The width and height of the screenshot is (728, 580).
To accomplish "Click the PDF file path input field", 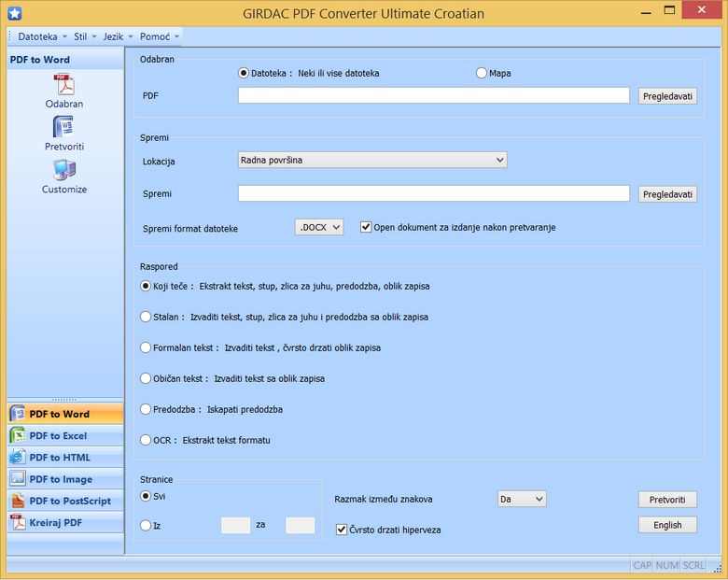I will [434, 95].
